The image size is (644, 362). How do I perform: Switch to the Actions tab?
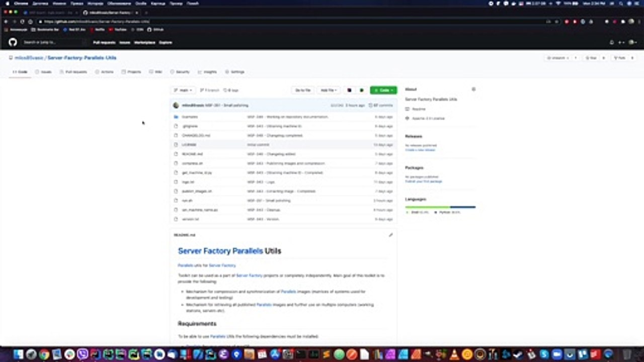104,72
